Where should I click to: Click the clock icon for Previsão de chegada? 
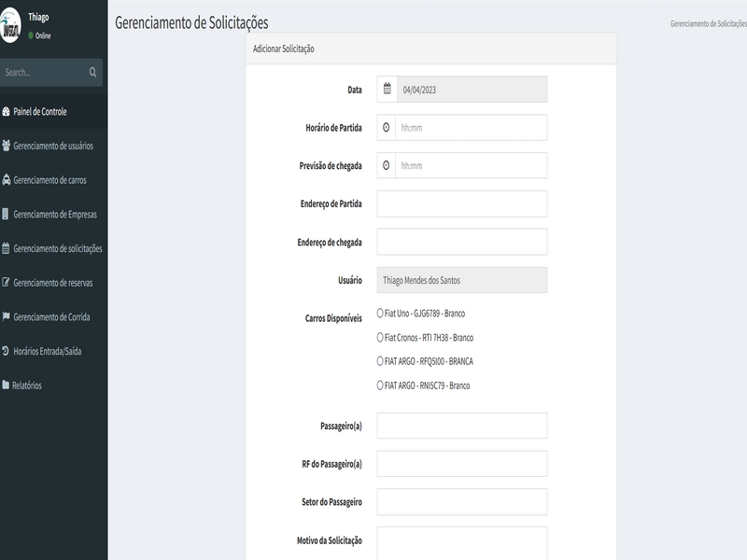[x=387, y=166]
